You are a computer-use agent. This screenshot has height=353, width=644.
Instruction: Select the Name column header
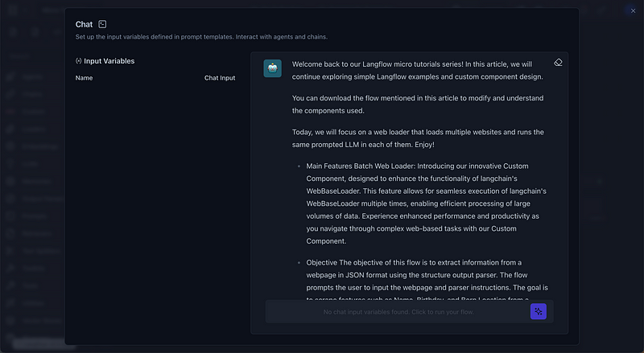click(x=85, y=78)
